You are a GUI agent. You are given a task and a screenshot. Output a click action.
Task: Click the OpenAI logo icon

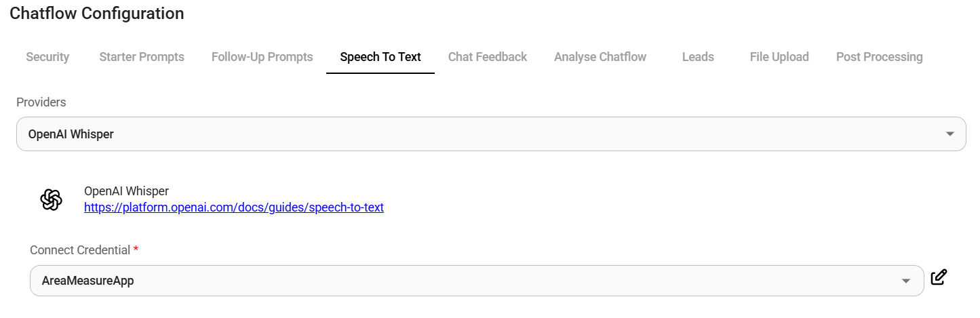coord(51,199)
